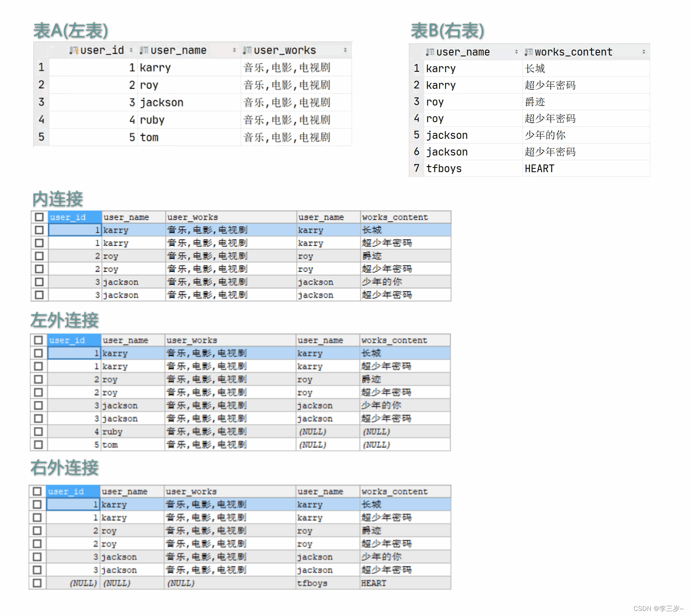Select row number 7 in Table B
The width and height of the screenshot is (690, 616).
point(417,168)
